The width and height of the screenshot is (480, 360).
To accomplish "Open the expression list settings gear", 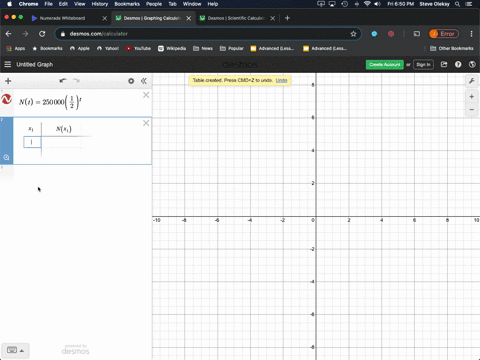I will [131, 81].
